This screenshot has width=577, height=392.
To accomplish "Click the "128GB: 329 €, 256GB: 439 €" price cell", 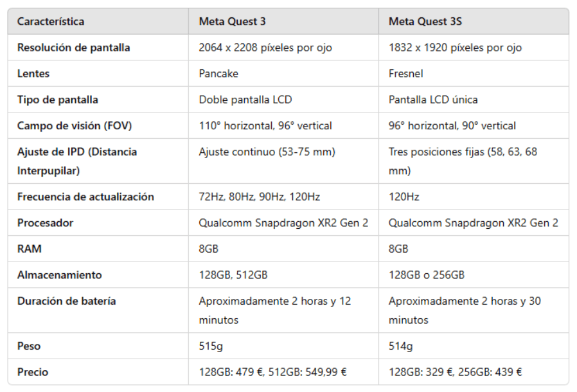I will (455, 372).
